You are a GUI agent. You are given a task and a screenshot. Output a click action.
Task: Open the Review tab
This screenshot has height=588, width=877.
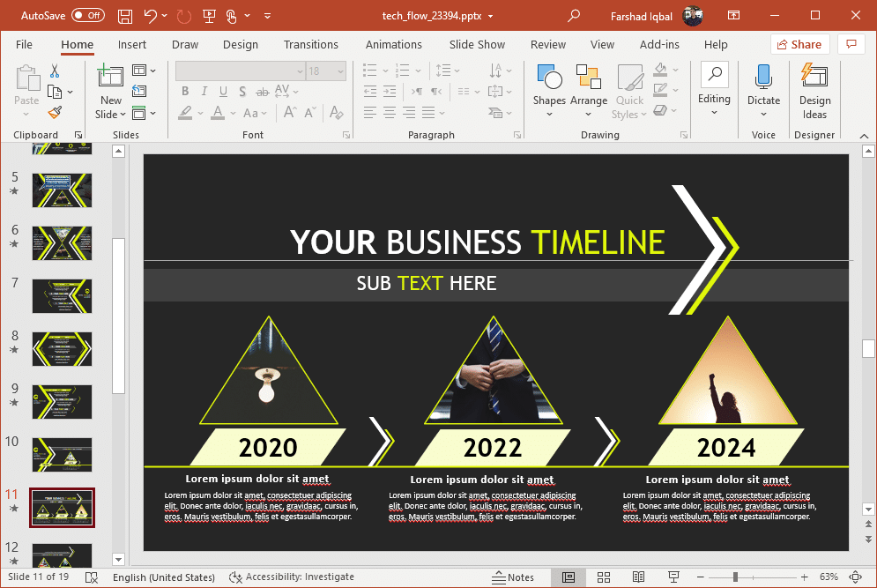pyautogui.click(x=548, y=45)
